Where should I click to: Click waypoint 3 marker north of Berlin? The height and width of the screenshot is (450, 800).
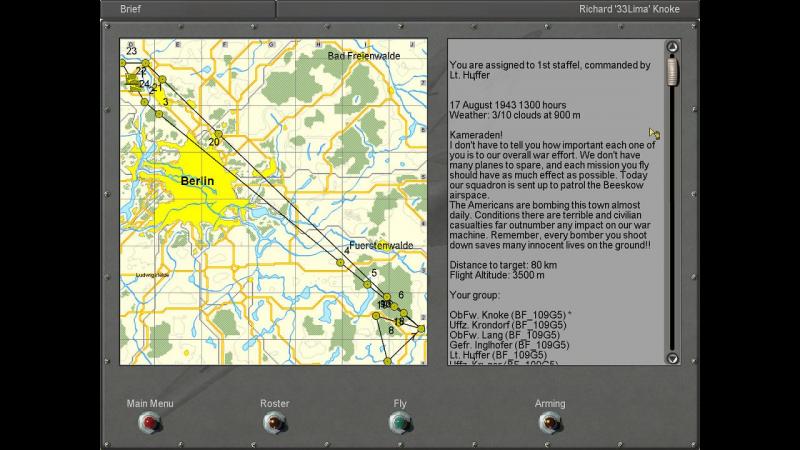(159, 114)
